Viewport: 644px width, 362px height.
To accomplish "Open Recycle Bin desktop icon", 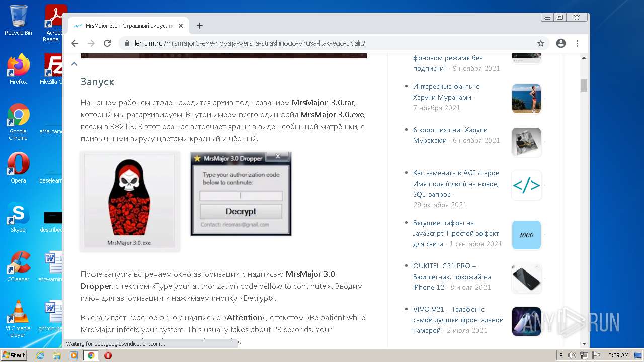I will click(18, 21).
